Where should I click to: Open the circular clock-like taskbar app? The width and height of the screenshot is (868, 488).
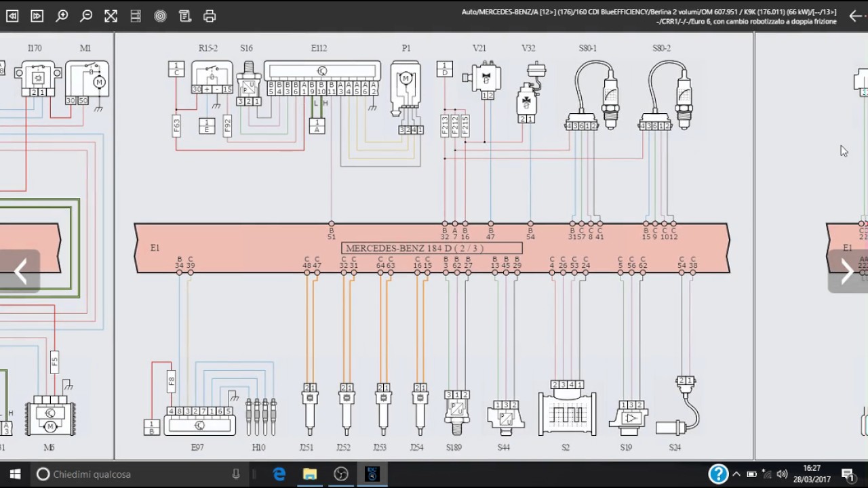pos(341,474)
